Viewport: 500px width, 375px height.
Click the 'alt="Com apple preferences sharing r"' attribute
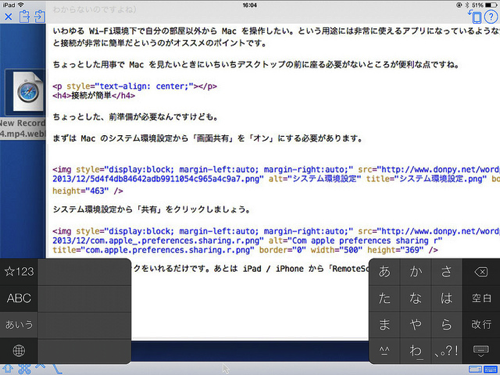(356, 241)
